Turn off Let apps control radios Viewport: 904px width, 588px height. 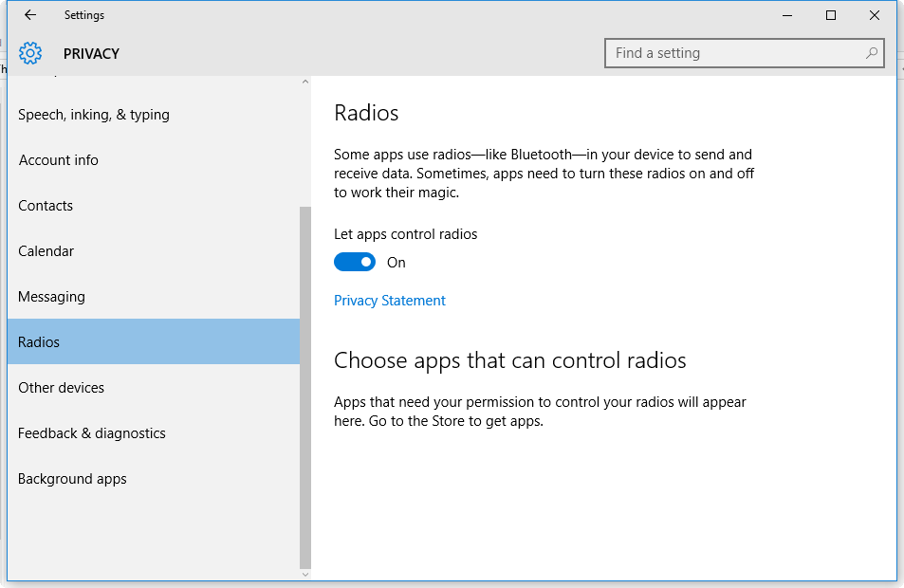(355, 263)
